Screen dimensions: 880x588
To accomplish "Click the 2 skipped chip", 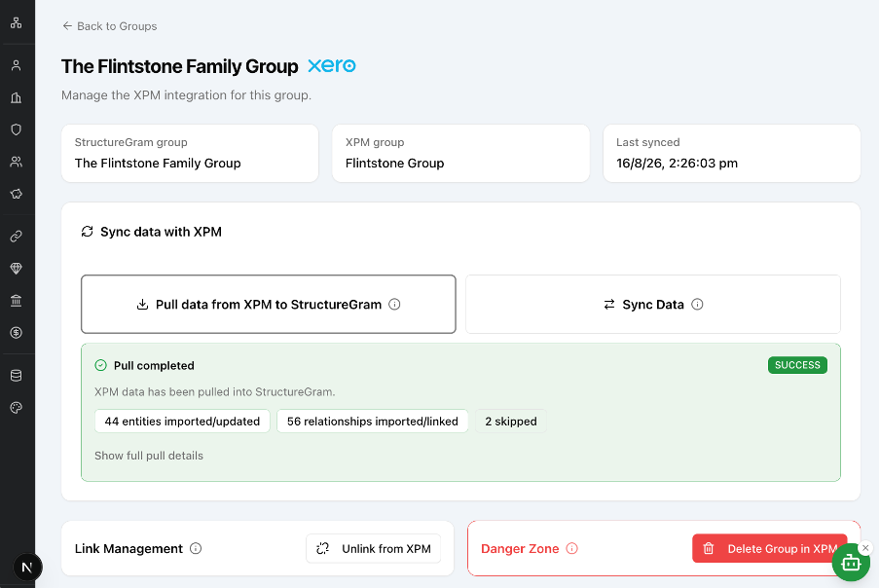I will pos(511,422).
